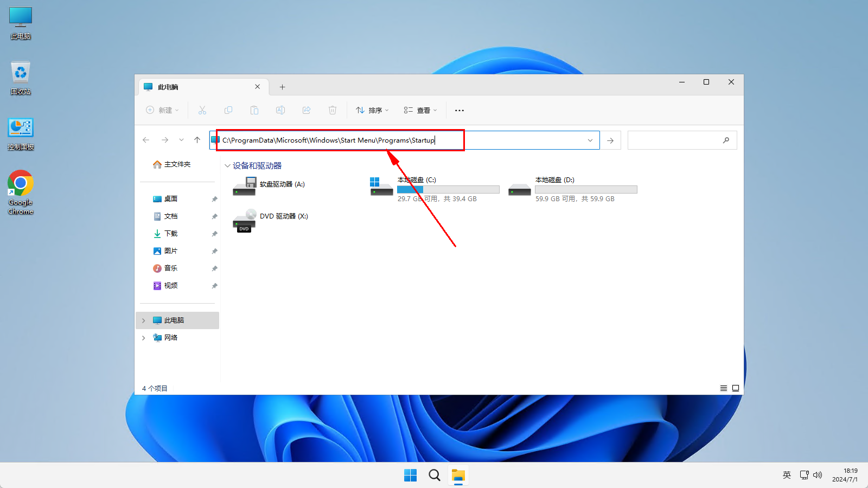Screen dimensions: 868x488
Task: Click the D: drive usage bar
Action: coord(586,190)
